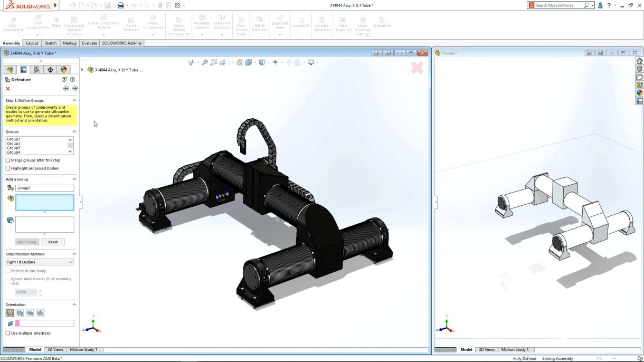This screenshot has width=644, height=362.
Task: Enable Use multiple directions checkbox
Action: [x=8, y=333]
